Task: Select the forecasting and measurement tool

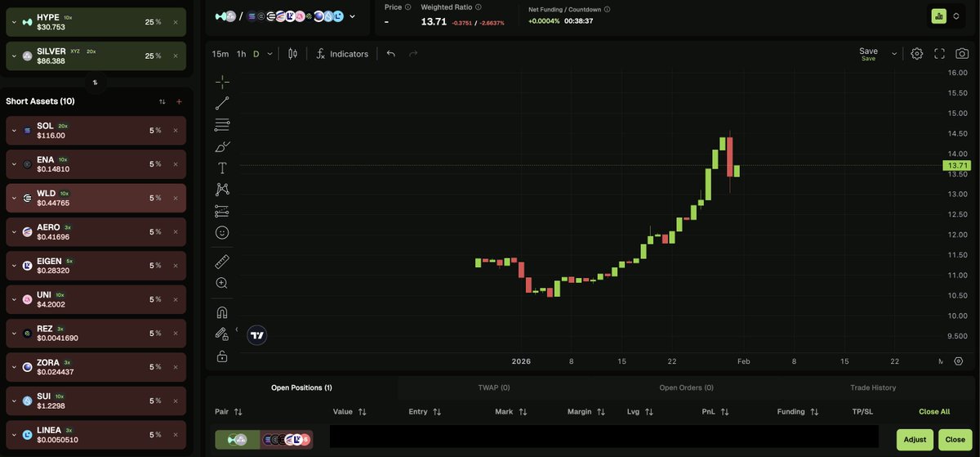Action: coord(222,211)
